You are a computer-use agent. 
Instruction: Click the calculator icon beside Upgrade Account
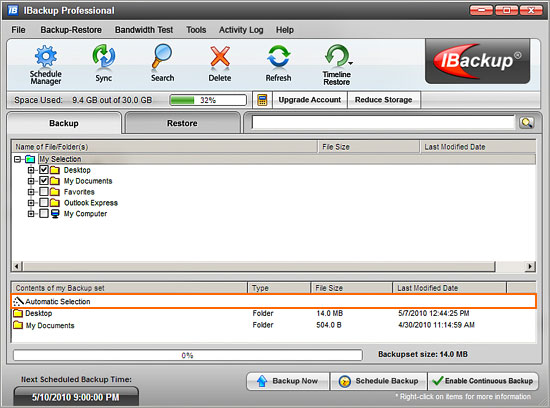click(x=262, y=100)
